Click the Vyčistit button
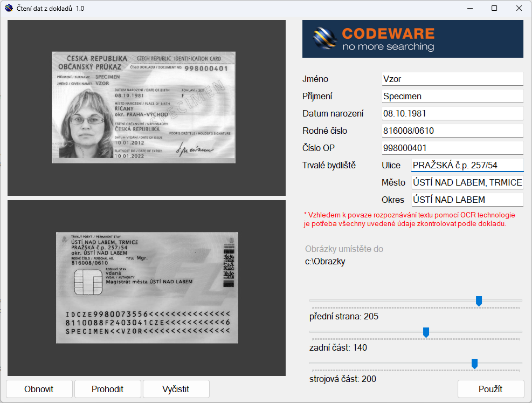 tap(176, 389)
